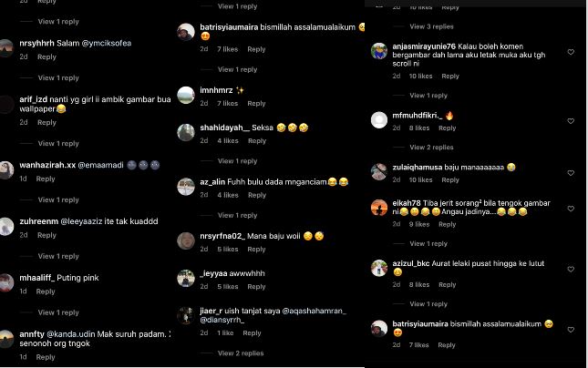Reply to _ieyyaa awwwhhh comment
Image resolution: width=588 pixels, height=368 pixels.
click(x=256, y=287)
